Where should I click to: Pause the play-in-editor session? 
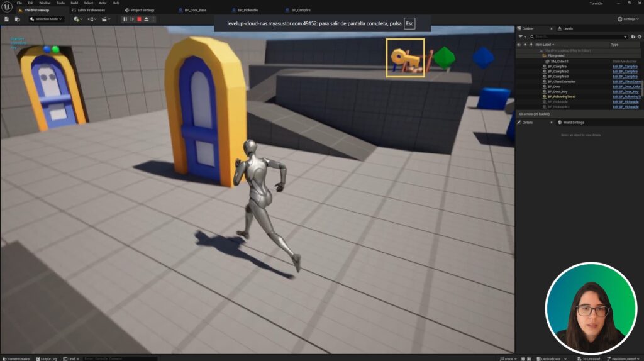[x=125, y=19]
